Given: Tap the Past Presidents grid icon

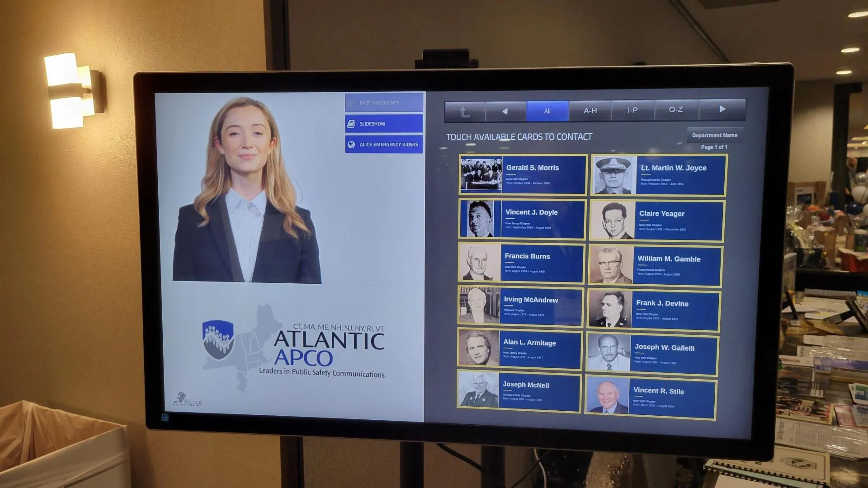Looking at the screenshot, I should [351, 103].
